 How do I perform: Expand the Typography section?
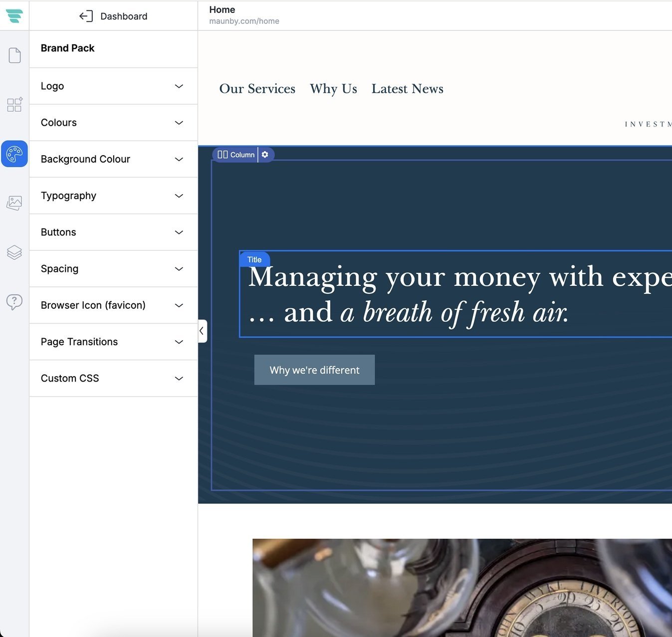pos(113,196)
